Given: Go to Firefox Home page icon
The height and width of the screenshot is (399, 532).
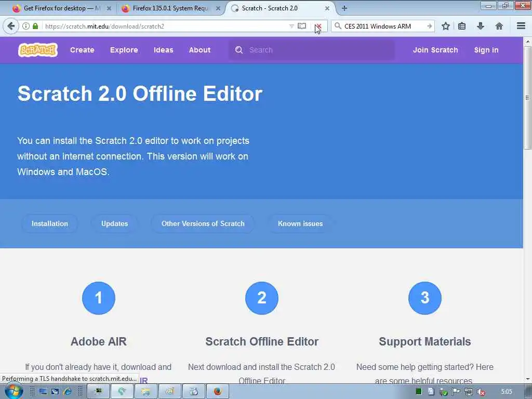Looking at the screenshot, I should pyautogui.click(x=499, y=26).
